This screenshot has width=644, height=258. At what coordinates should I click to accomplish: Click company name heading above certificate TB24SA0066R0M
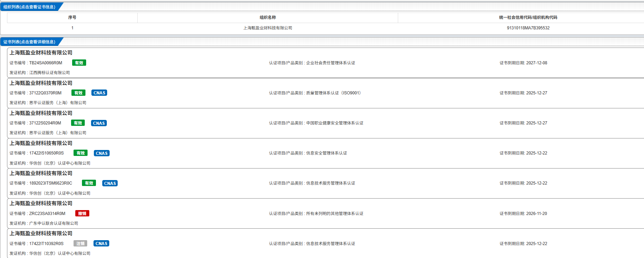click(x=41, y=53)
